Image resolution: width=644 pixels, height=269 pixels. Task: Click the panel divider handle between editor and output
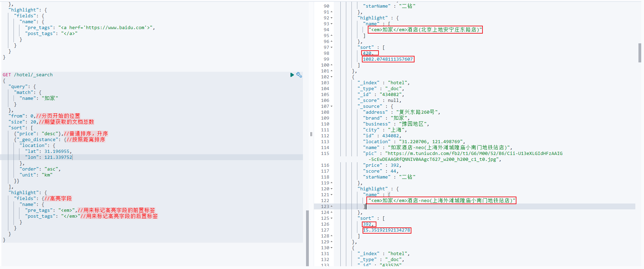311,134
